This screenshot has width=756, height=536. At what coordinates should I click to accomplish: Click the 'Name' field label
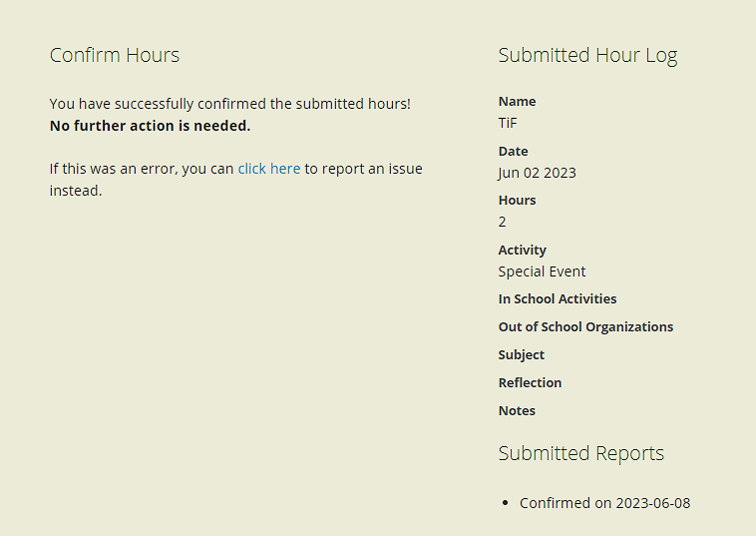coord(517,102)
